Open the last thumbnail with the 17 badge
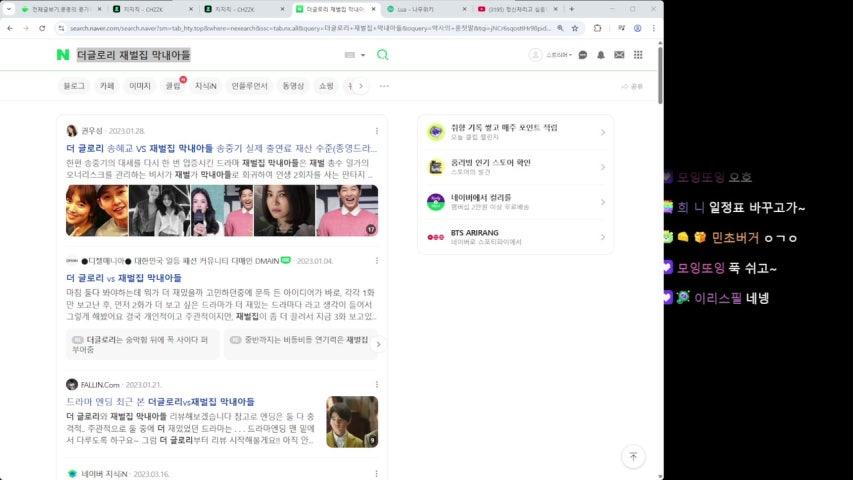Image resolution: width=853 pixels, height=480 pixels. (x=347, y=211)
